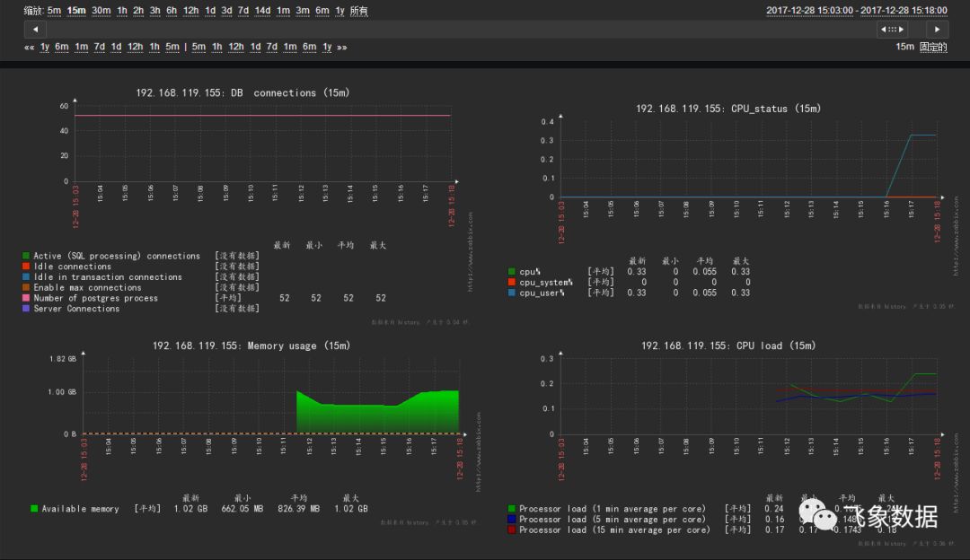Select the 5m zoom level
This screenshot has width=970, height=560.
(x=55, y=11)
